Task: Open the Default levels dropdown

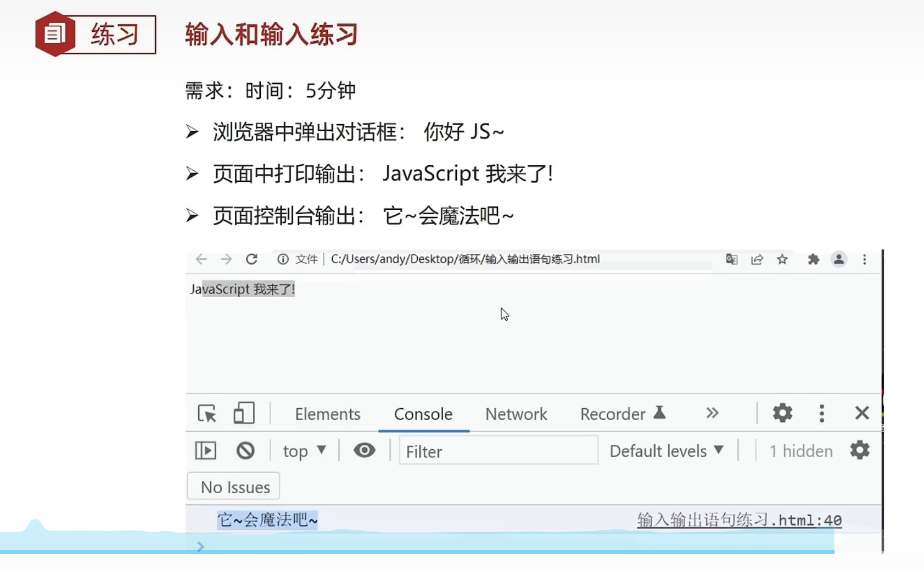Action: [666, 450]
